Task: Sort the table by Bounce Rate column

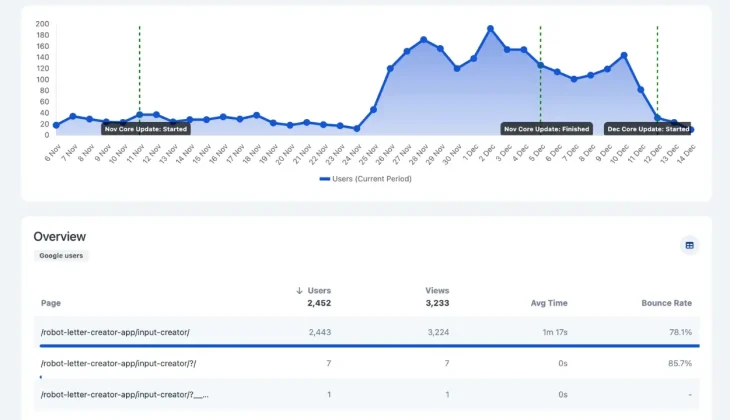Action: pyautogui.click(x=666, y=303)
